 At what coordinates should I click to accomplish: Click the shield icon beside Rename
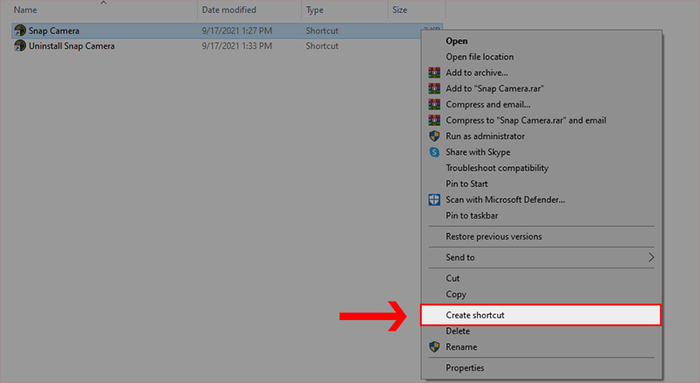point(434,347)
